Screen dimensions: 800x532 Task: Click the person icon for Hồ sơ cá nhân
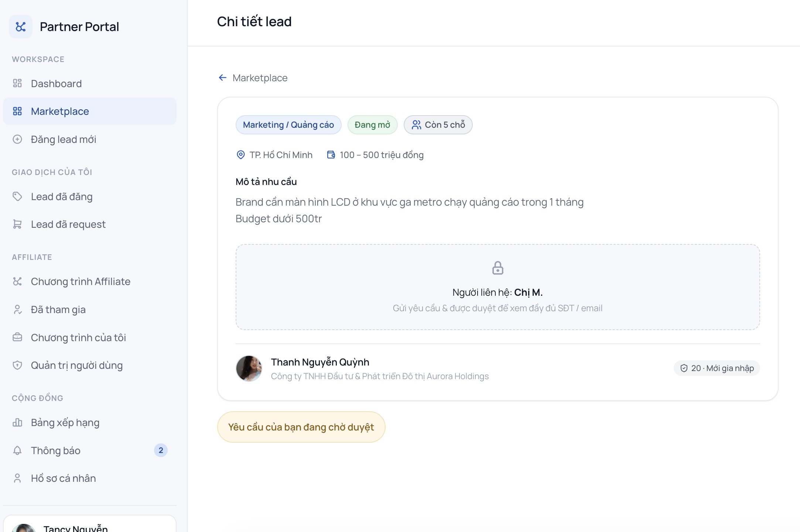(x=17, y=478)
